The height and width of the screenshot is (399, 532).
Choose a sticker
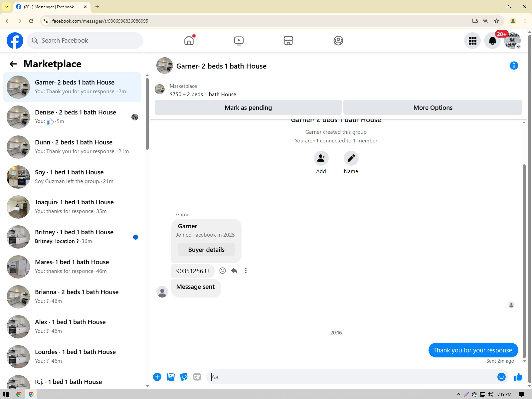click(184, 377)
